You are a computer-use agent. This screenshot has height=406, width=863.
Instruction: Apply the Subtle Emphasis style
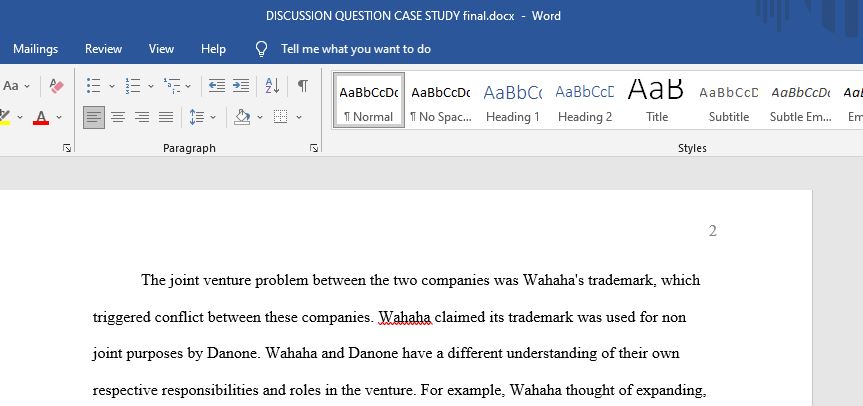pos(801,100)
